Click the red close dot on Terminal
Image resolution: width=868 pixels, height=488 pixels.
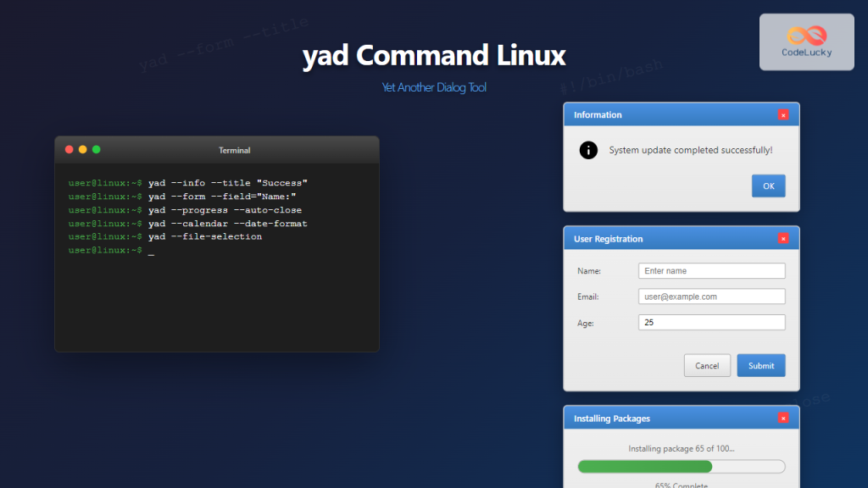[69, 149]
